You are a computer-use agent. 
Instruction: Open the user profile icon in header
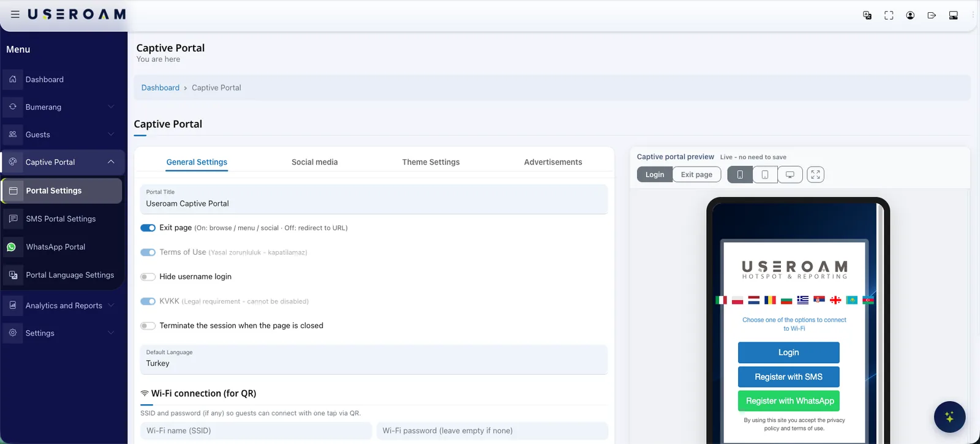(x=910, y=15)
